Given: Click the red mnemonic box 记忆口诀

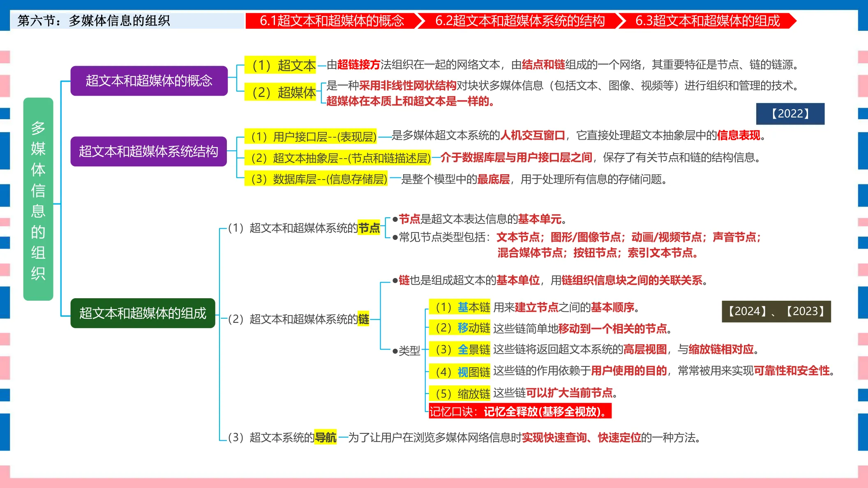Looking at the screenshot, I should (520, 411).
